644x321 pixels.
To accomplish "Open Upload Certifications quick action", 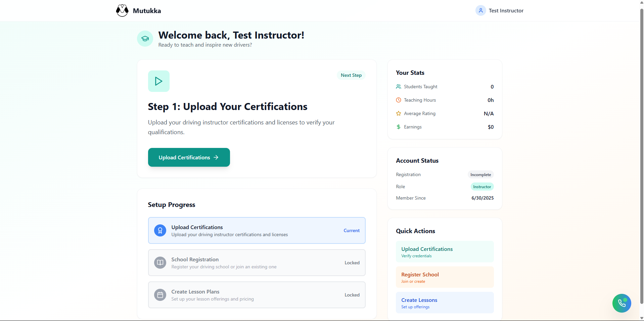I will [x=445, y=252].
